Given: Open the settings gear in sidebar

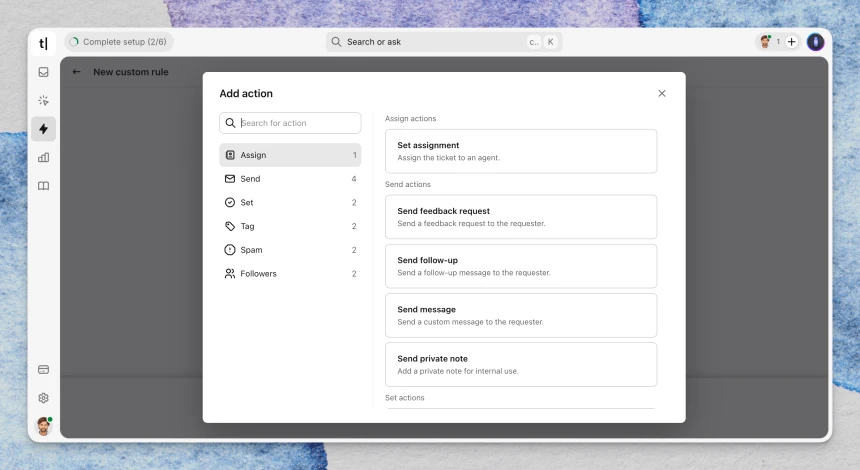Looking at the screenshot, I should 43,398.
